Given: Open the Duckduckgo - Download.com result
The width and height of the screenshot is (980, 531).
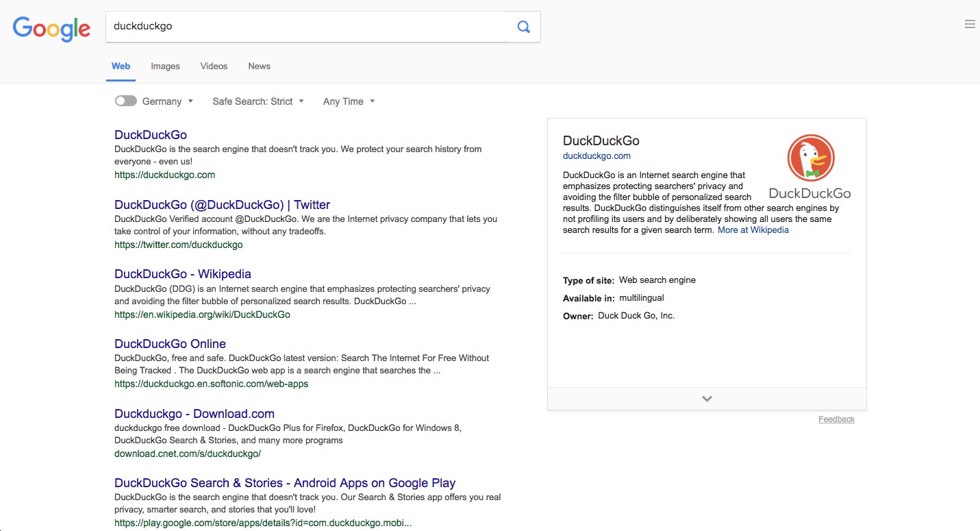Looking at the screenshot, I should tap(194, 414).
